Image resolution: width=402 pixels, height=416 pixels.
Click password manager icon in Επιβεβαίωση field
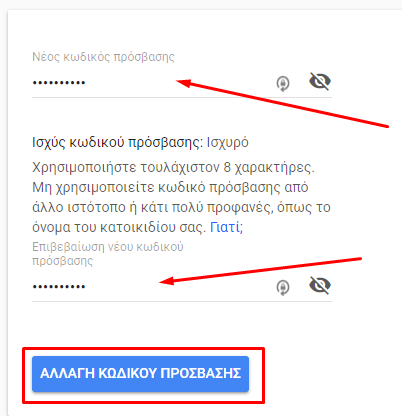click(283, 287)
